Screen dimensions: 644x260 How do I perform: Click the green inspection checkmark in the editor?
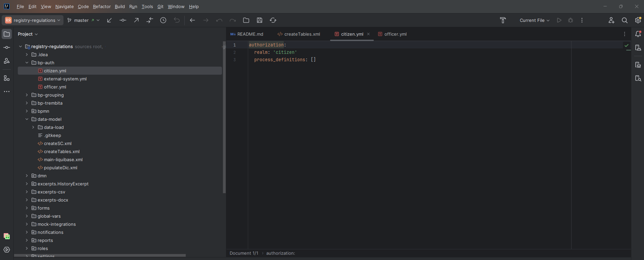click(x=626, y=45)
